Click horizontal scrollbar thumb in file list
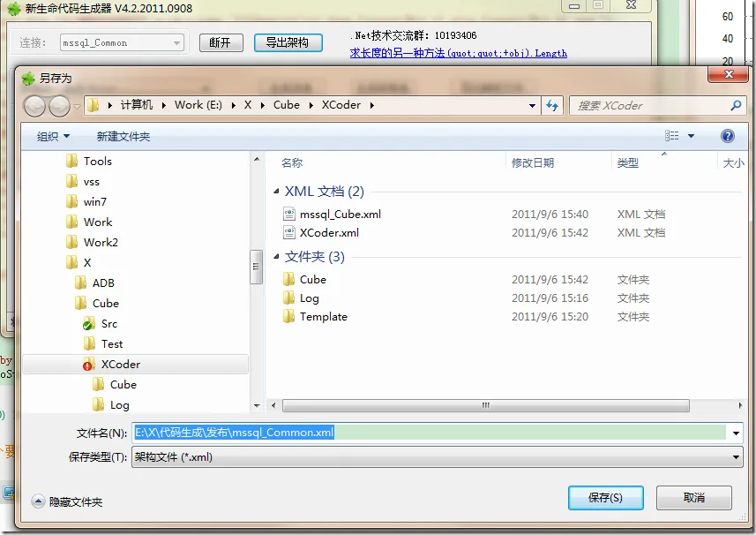The width and height of the screenshot is (756, 535). (485, 405)
